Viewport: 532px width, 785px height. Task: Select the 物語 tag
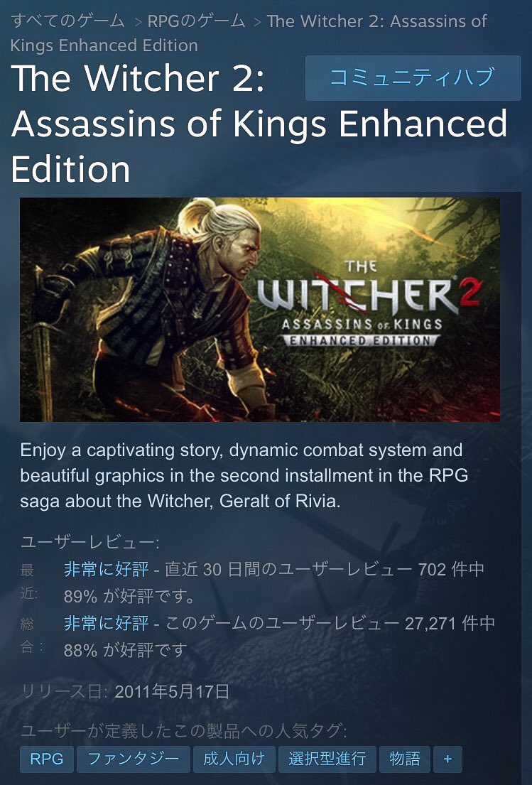pyautogui.click(x=404, y=759)
